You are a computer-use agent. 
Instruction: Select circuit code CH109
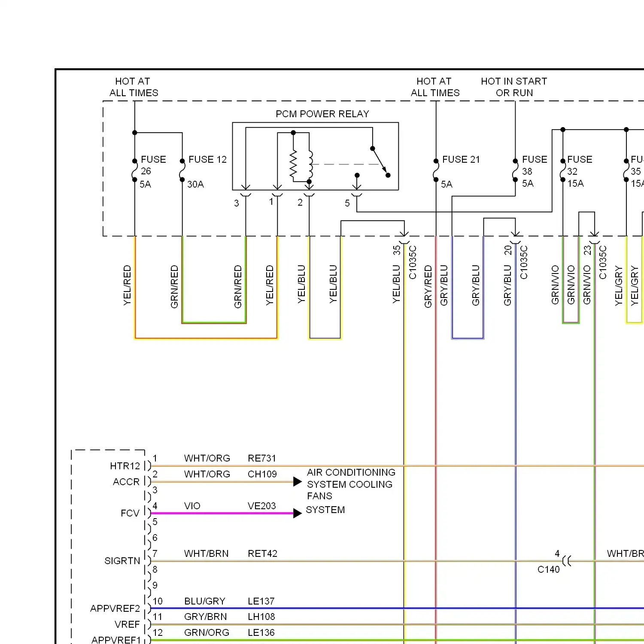pos(262,474)
